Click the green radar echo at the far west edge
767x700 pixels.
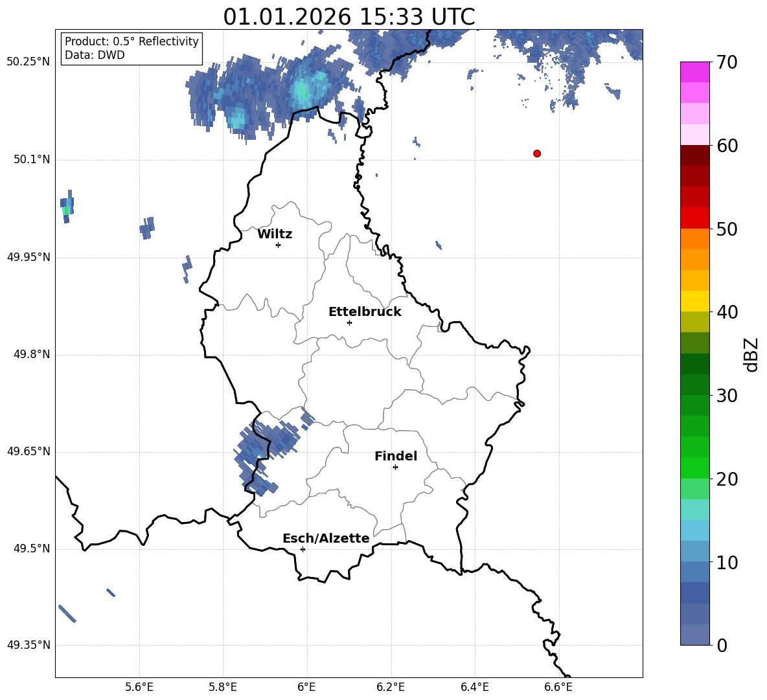[x=65, y=210]
